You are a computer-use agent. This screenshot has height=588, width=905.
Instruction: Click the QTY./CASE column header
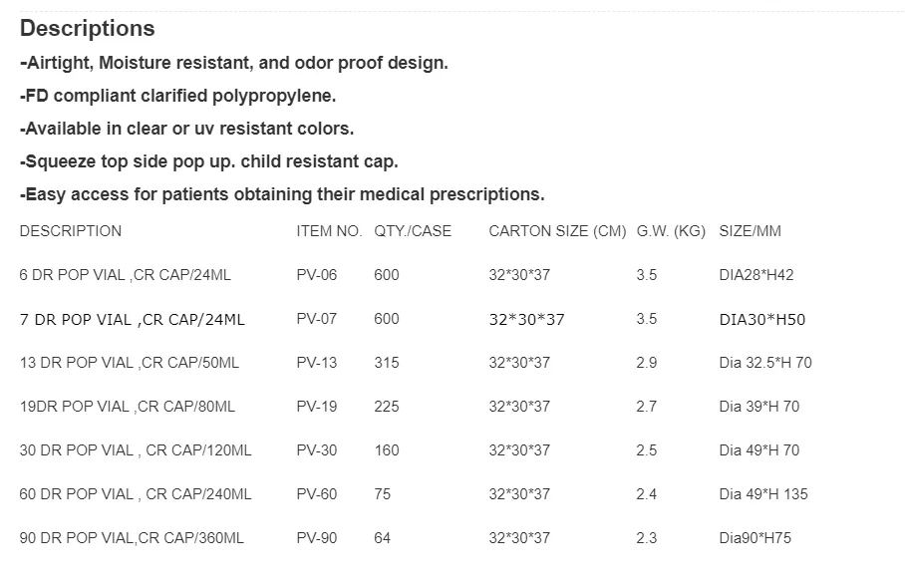(x=413, y=231)
